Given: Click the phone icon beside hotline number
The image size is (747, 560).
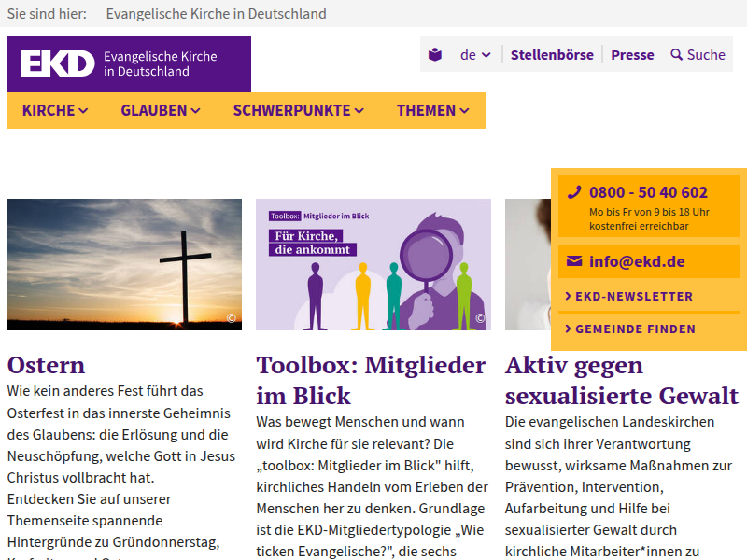Looking at the screenshot, I should (574, 192).
